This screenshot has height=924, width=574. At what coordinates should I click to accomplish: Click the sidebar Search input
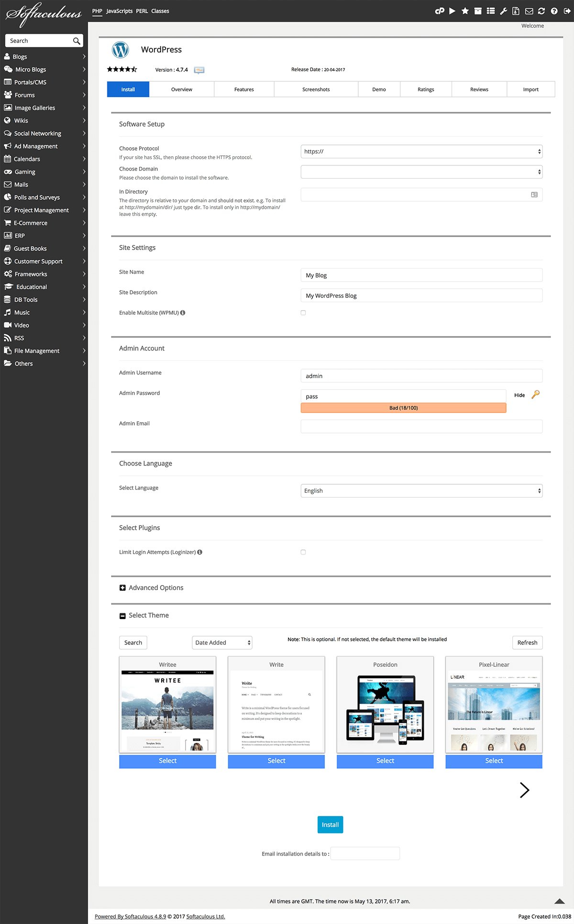(x=39, y=41)
